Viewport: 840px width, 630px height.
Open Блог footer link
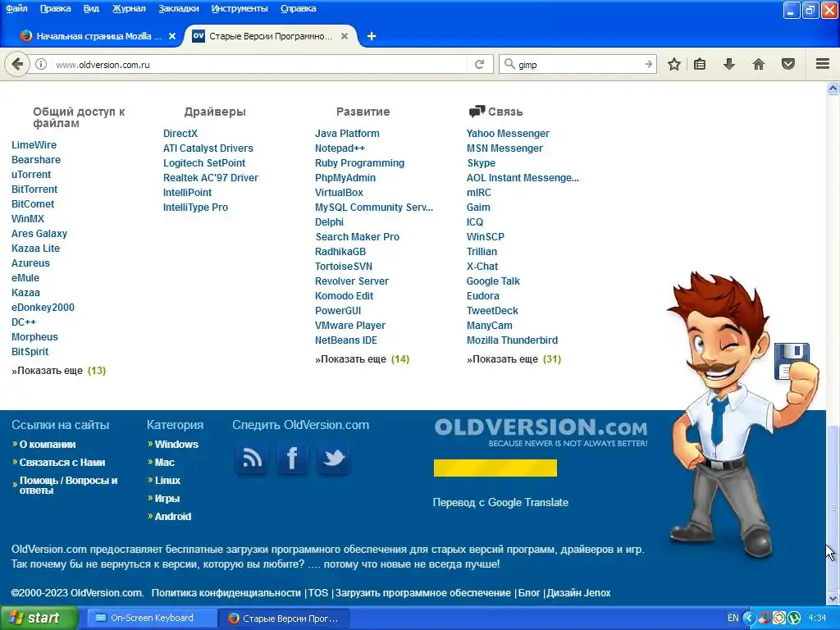point(529,593)
